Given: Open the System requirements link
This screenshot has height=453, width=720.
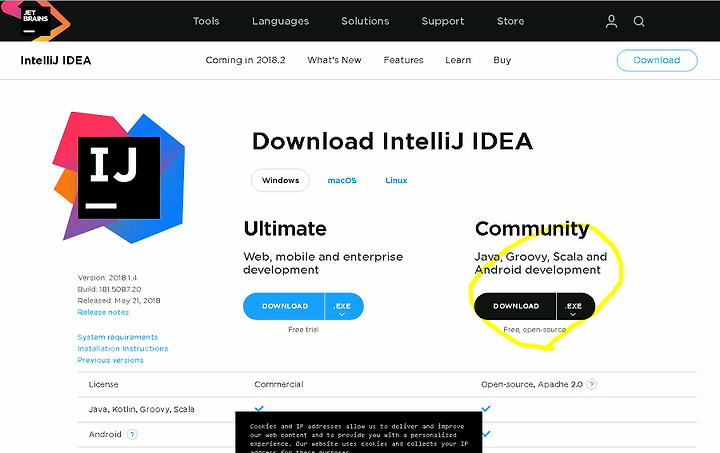Looking at the screenshot, I should coord(118,337).
